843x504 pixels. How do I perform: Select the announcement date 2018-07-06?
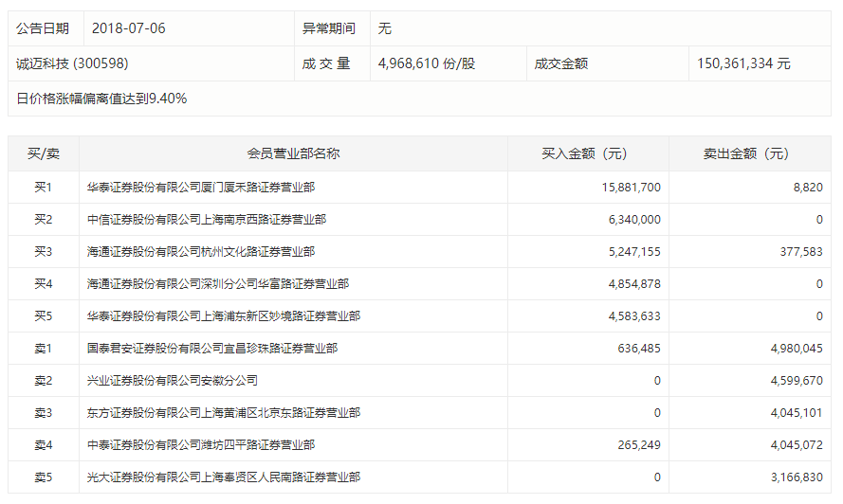129,28
